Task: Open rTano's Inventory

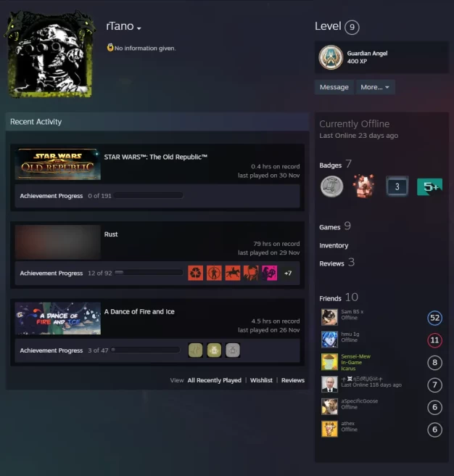Action: (x=334, y=245)
